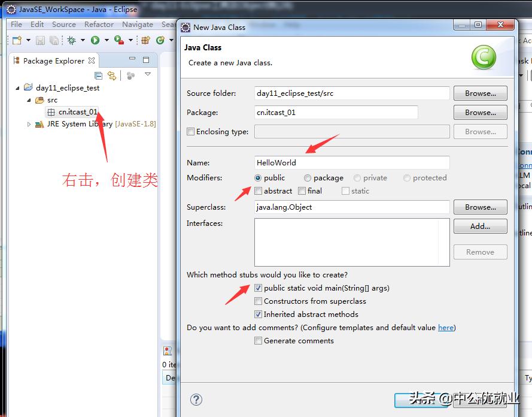The width and height of the screenshot is (532, 417).
Task: Open the Source menu
Action: tap(63, 24)
